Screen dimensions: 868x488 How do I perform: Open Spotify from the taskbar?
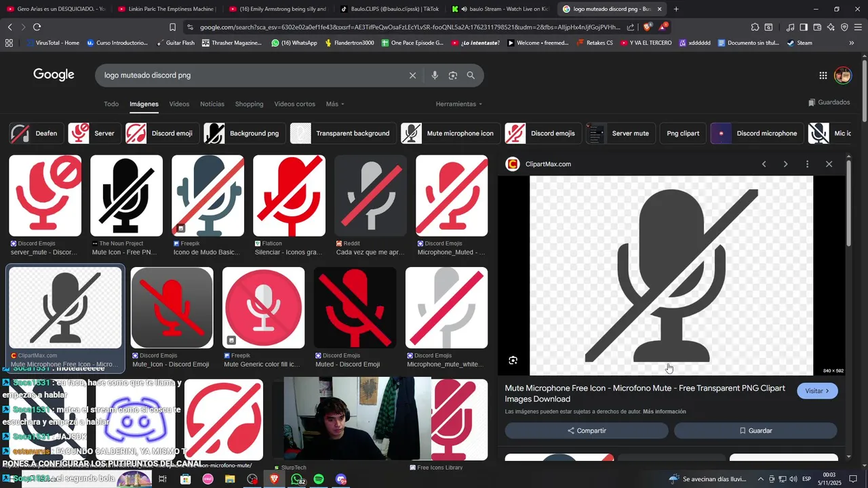point(319,479)
